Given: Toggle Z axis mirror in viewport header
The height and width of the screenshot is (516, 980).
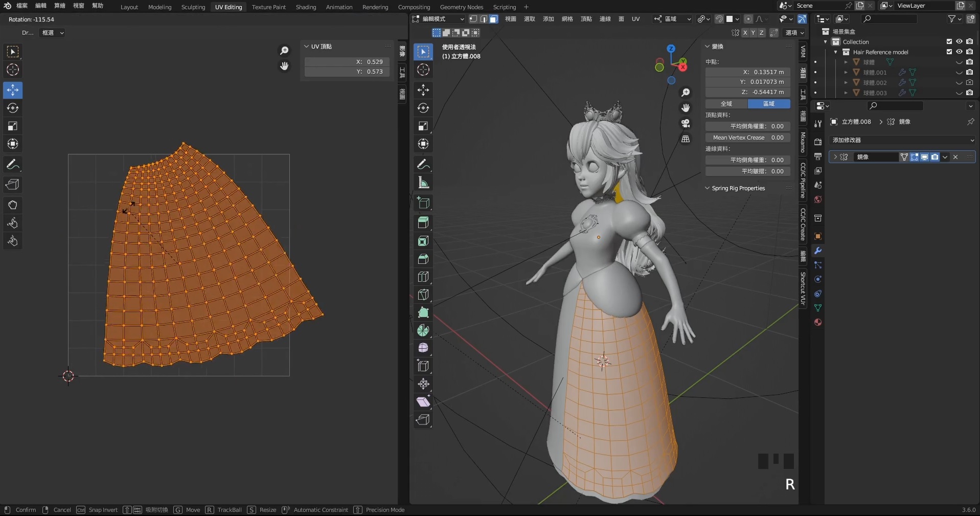Looking at the screenshot, I should 762,33.
